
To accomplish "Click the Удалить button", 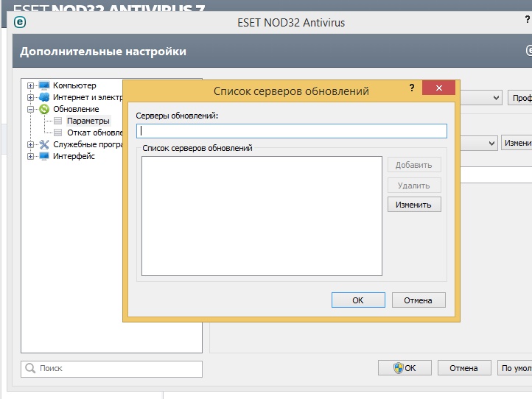I will (414, 186).
